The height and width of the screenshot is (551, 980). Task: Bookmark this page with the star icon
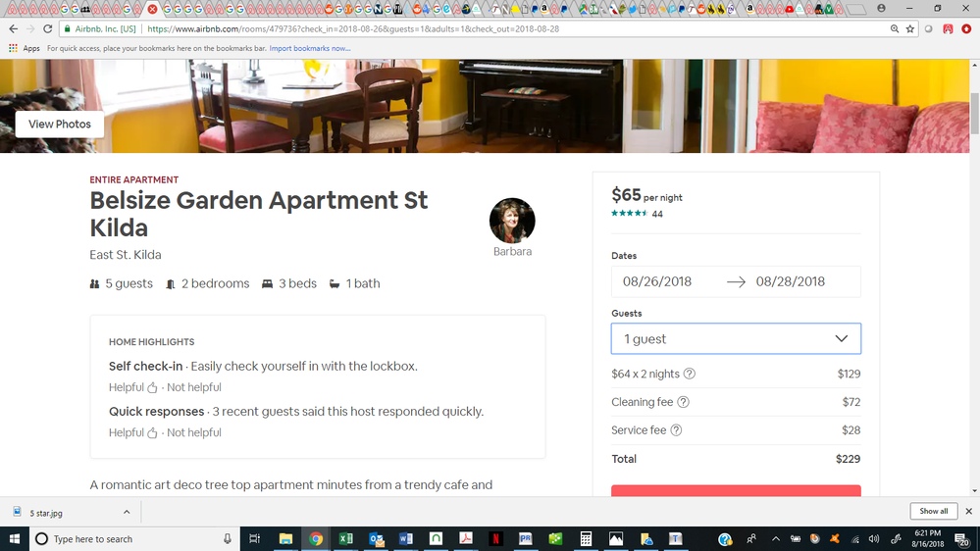[911, 29]
